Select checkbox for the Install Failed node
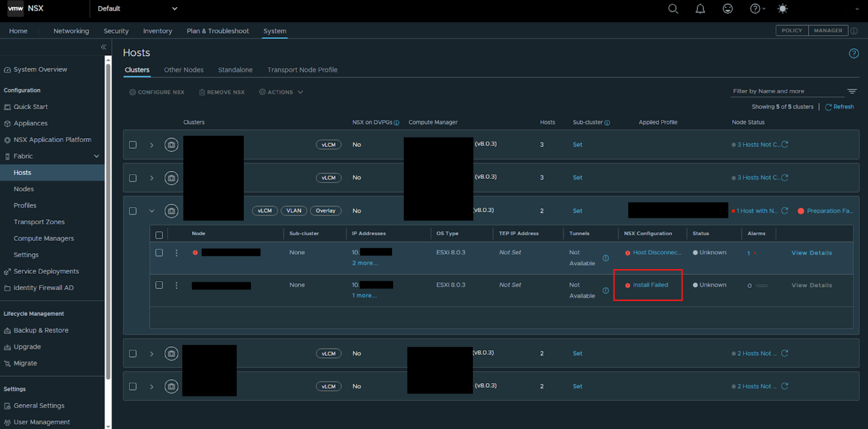 tap(159, 285)
